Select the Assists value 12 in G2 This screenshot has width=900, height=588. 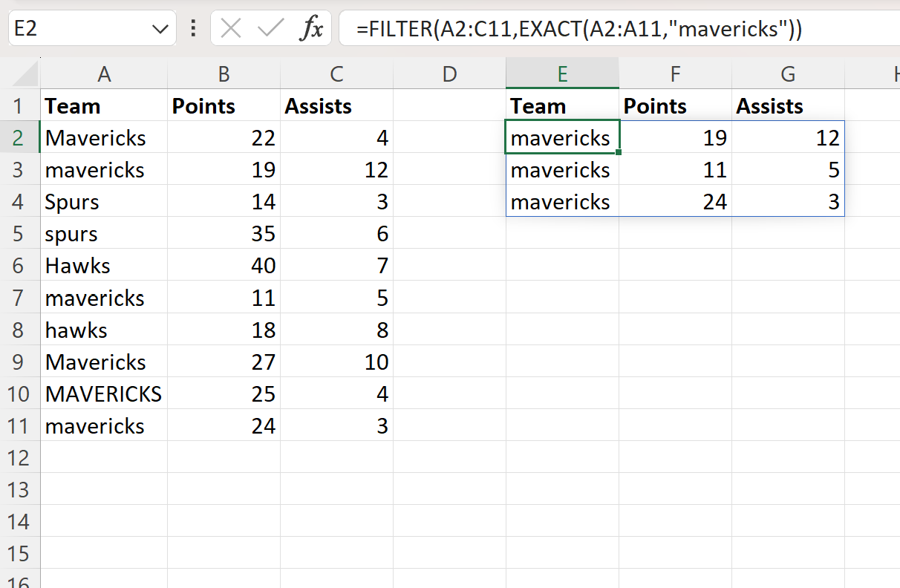[x=788, y=137]
